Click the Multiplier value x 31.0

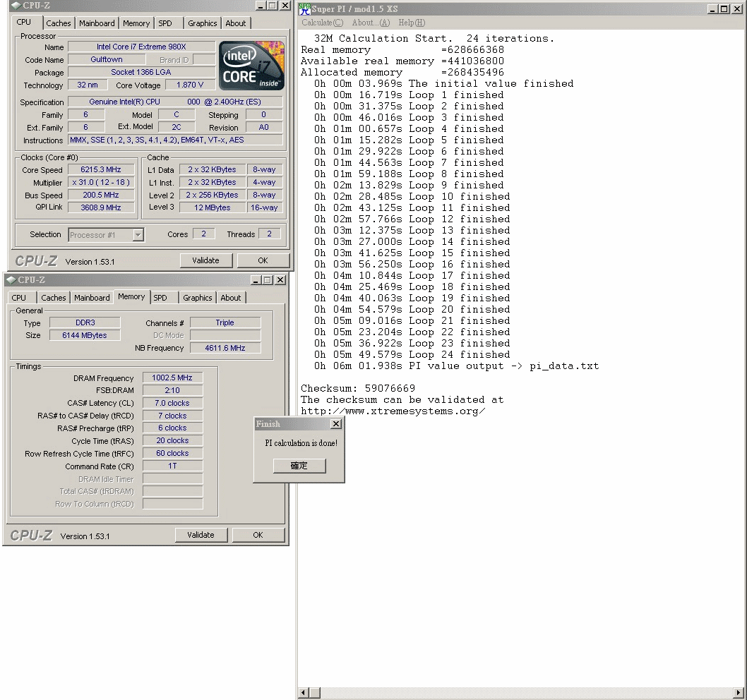click(x=100, y=182)
